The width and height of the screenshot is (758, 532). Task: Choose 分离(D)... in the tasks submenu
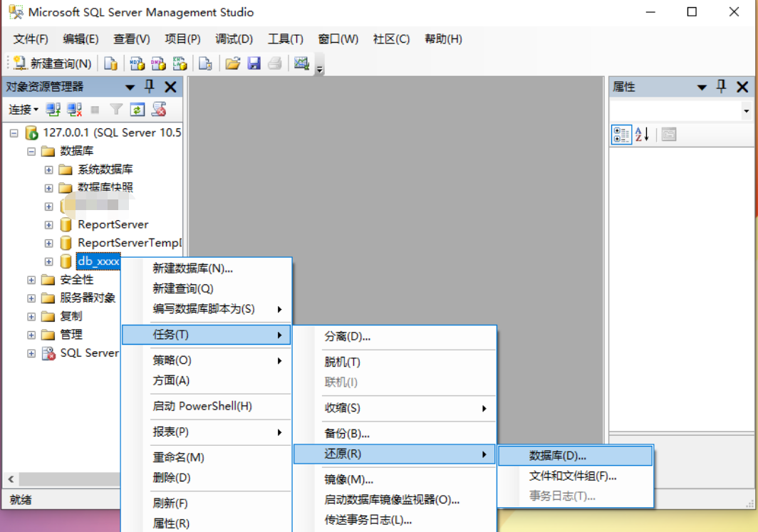pos(395,337)
